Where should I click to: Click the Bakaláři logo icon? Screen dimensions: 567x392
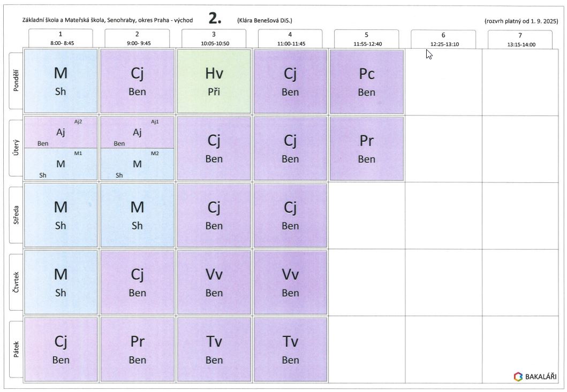click(518, 376)
